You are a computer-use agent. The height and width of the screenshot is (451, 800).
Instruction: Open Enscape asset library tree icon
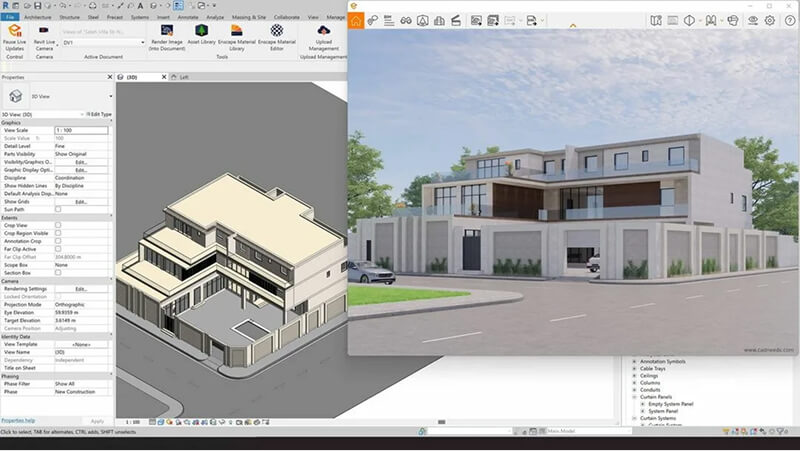[422, 20]
